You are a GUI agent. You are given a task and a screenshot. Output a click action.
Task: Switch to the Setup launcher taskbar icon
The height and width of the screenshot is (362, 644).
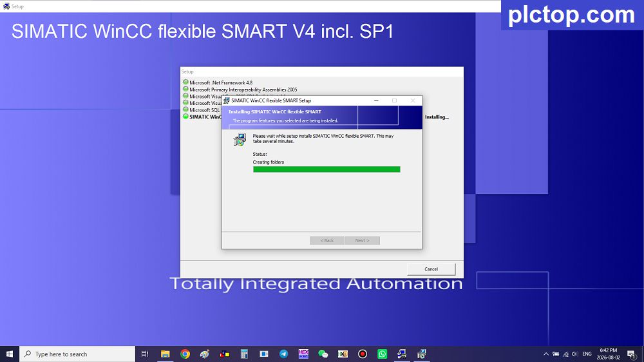click(402, 354)
